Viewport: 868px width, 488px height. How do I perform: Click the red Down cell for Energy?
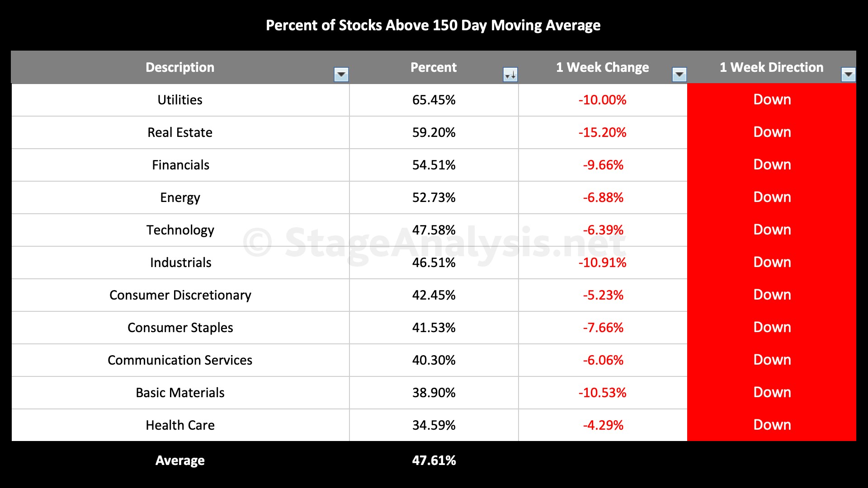tap(772, 197)
